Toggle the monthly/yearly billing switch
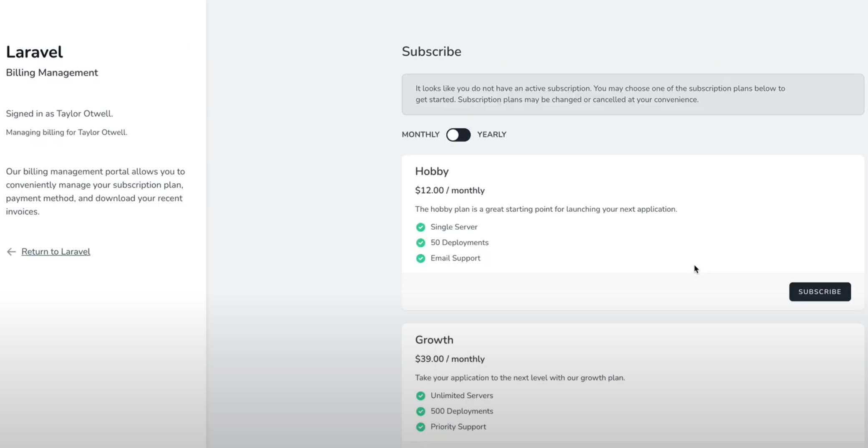The width and height of the screenshot is (868, 448). (x=458, y=135)
